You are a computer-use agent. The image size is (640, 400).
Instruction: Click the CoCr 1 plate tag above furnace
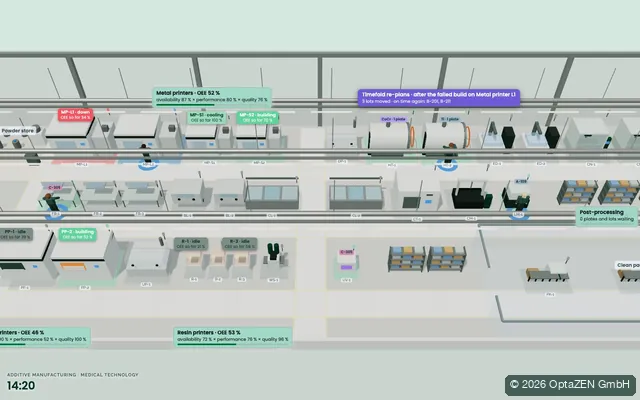tap(393, 119)
